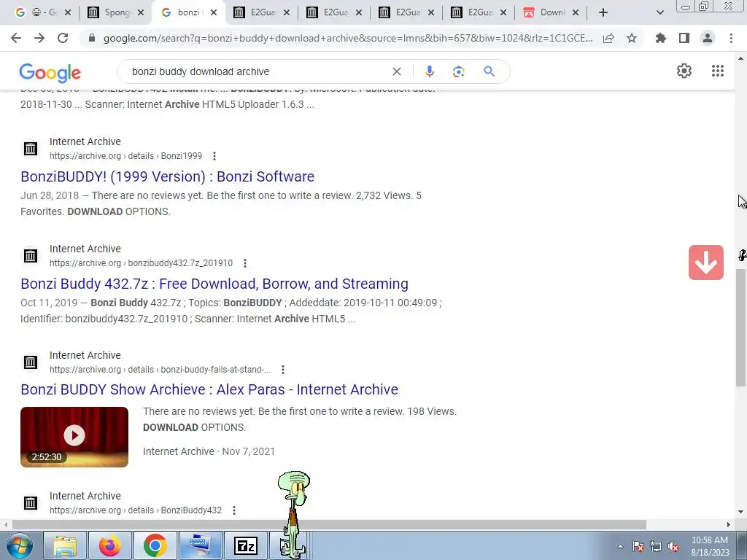The width and height of the screenshot is (747, 560).
Task: Click the vertical scrollbar thumb
Action: click(741, 327)
